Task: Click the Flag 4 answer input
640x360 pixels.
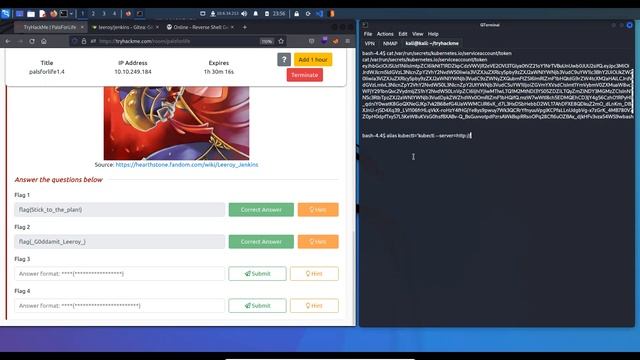Action: click(x=120, y=306)
